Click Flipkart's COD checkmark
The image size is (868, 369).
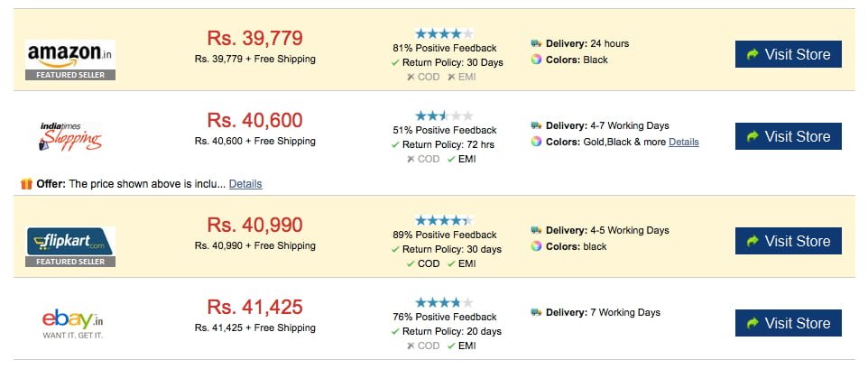411,263
